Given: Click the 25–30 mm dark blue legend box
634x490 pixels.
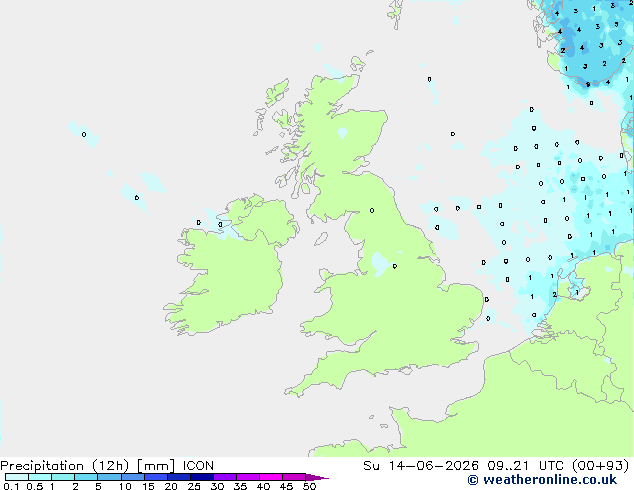Looking at the screenshot, I should point(202,477).
